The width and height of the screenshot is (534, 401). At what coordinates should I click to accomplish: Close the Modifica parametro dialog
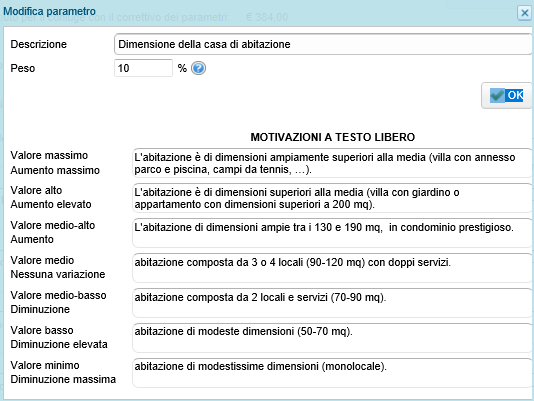pos(524,13)
